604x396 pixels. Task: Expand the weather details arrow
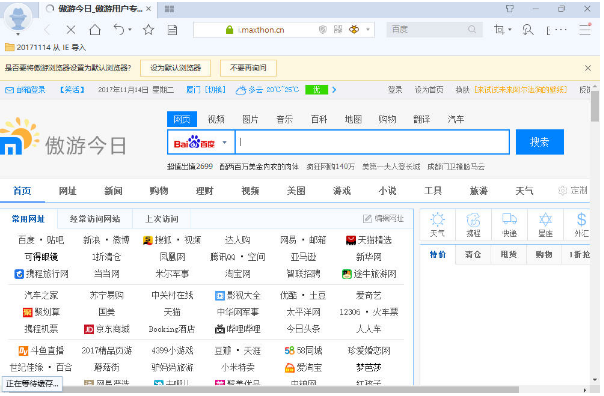pos(334,90)
